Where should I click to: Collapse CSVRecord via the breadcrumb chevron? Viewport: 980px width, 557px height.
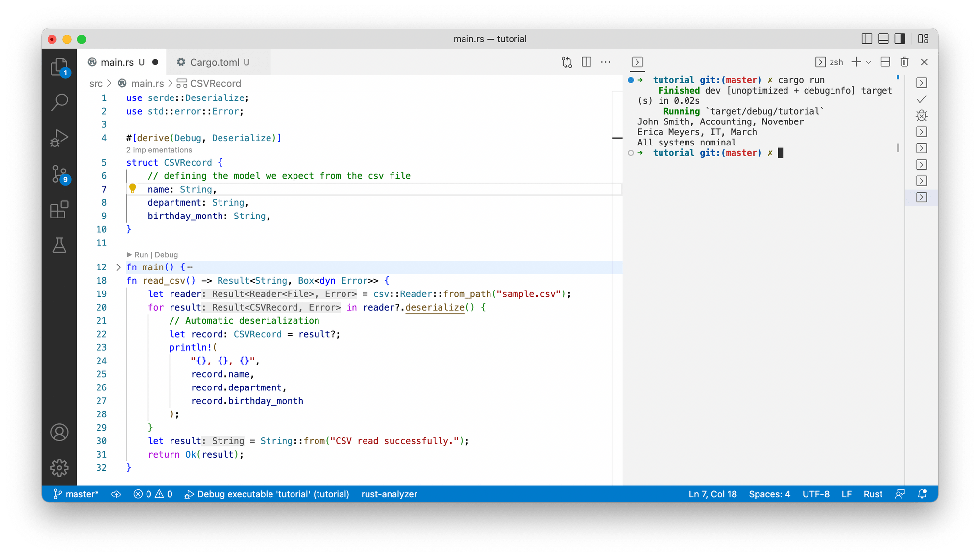[x=171, y=83]
